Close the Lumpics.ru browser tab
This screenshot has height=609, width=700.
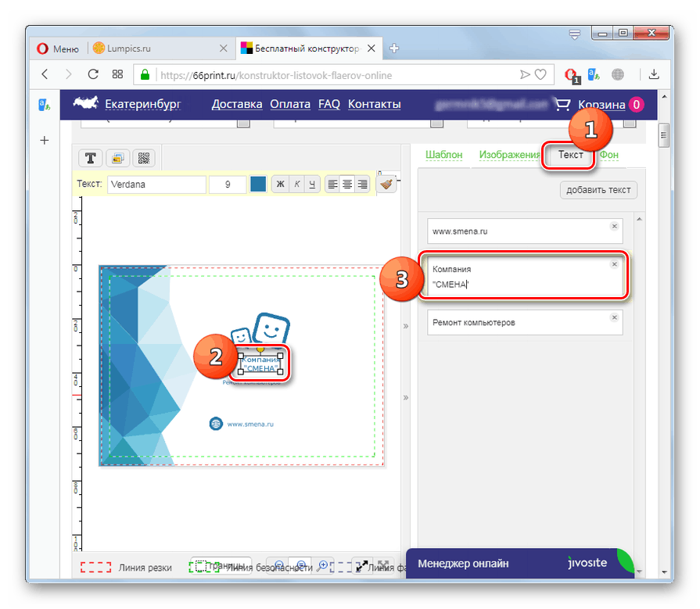(x=224, y=48)
